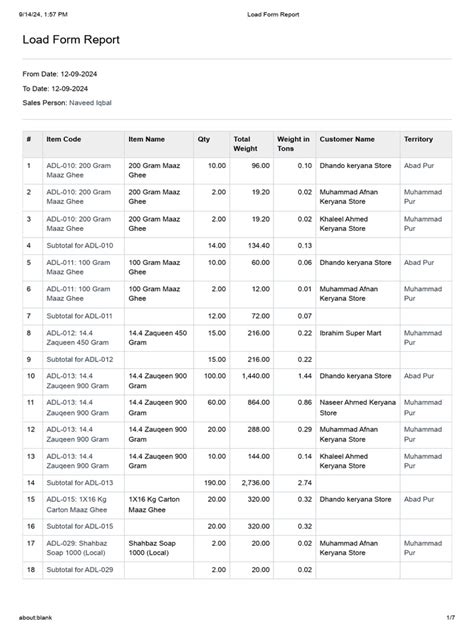The image size is (474, 632).
Task: Click Muhammad Pur territory in row 17
Action: pyautogui.click(x=423, y=548)
